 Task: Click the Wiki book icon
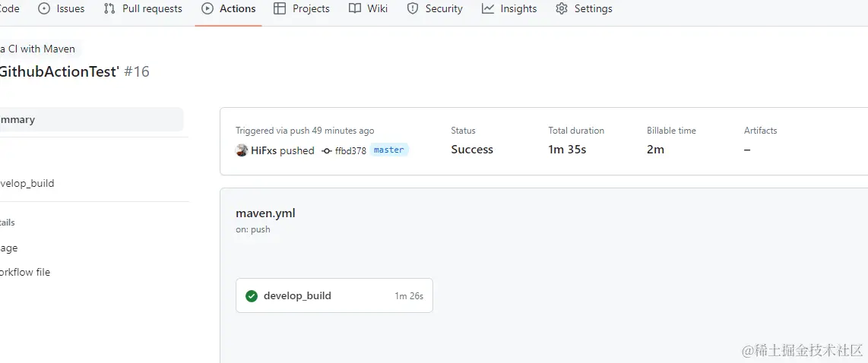point(355,9)
